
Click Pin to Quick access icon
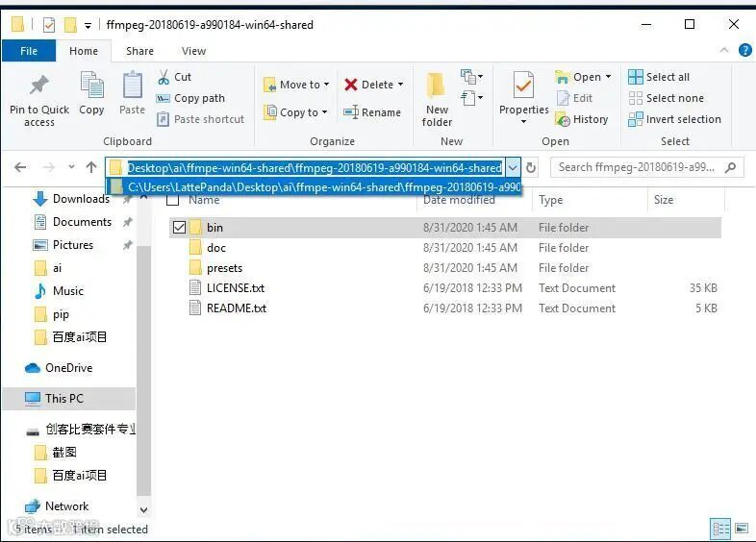coord(39,86)
